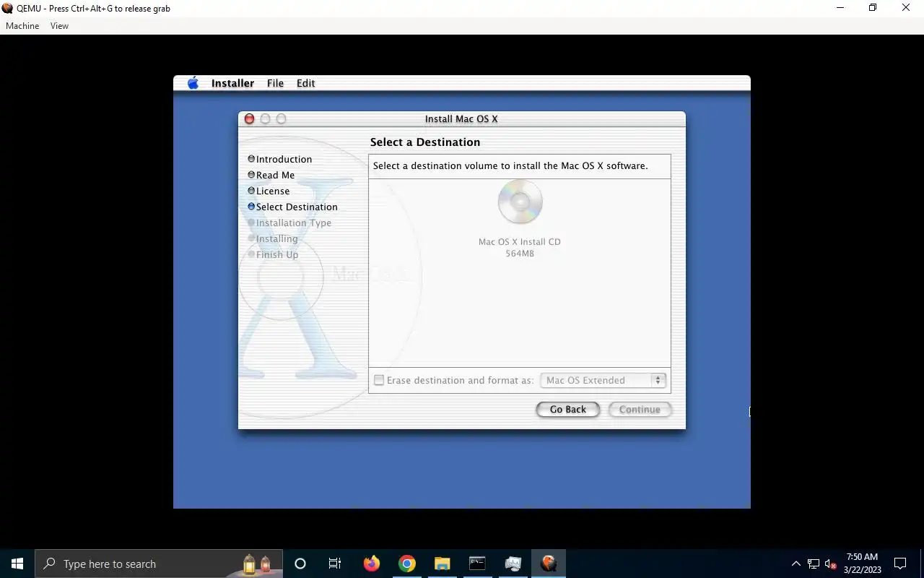Image resolution: width=924 pixels, height=578 pixels.
Task: Open the clock showing 7:50 AM
Action: [x=862, y=564]
